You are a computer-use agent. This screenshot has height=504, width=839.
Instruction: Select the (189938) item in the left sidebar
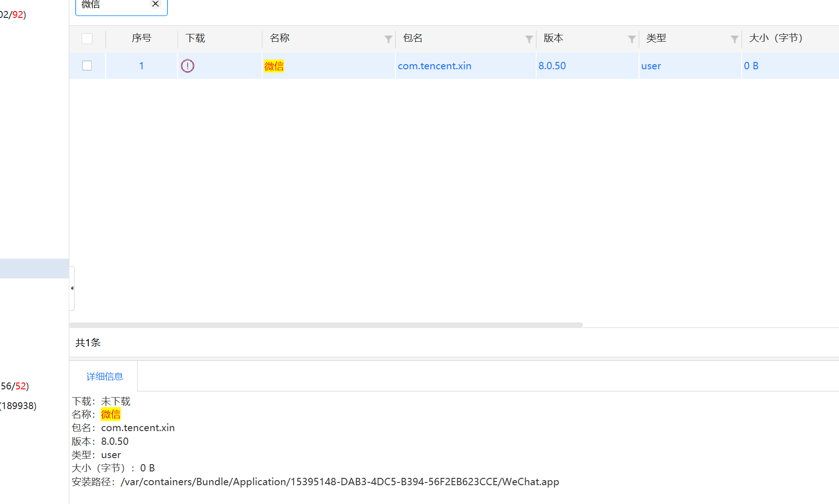pyautogui.click(x=18, y=406)
